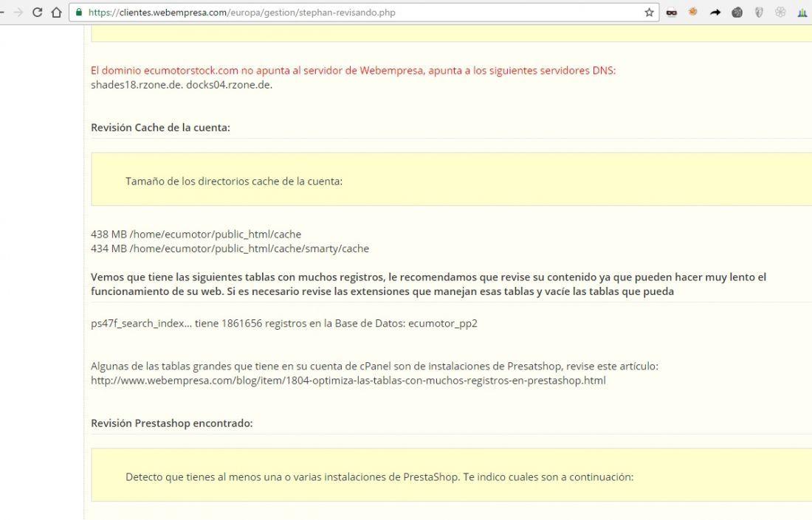812x520 pixels.
Task: Open the dark gray ball extension icon
Action: click(737, 13)
